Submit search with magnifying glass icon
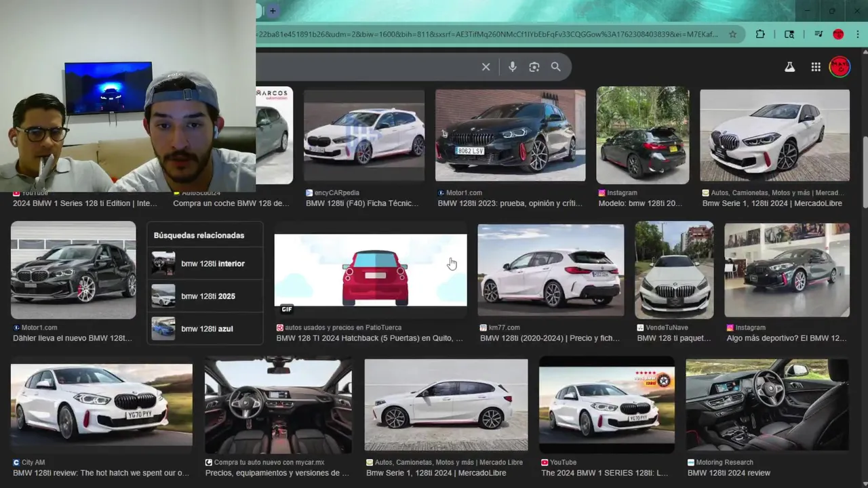This screenshot has height=488, width=868. (556, 66)
